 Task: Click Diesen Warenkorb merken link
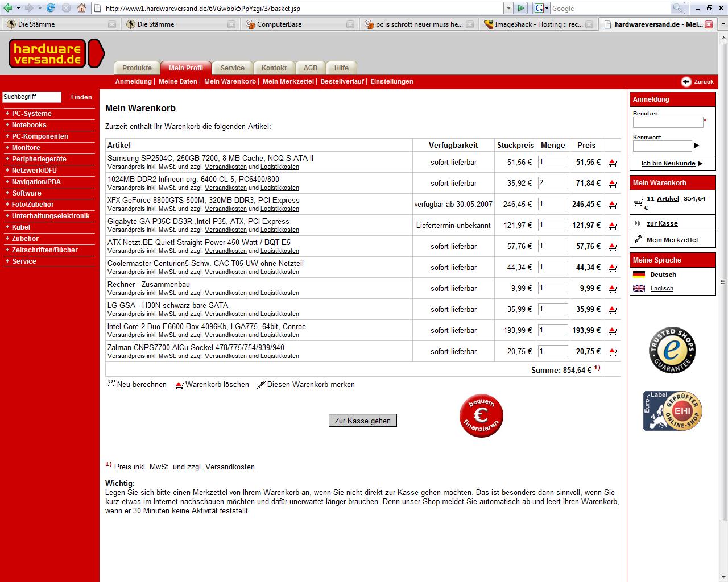[306, 385]
